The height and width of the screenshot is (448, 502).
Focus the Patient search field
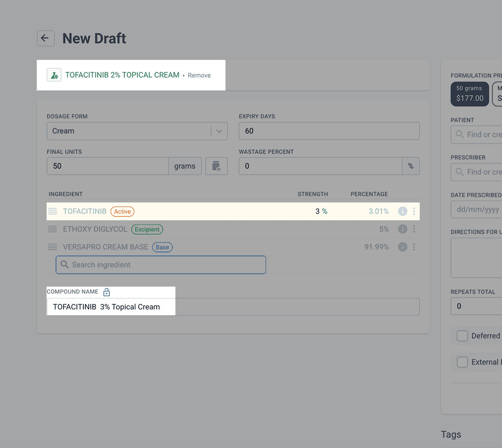tap(476, 134)
